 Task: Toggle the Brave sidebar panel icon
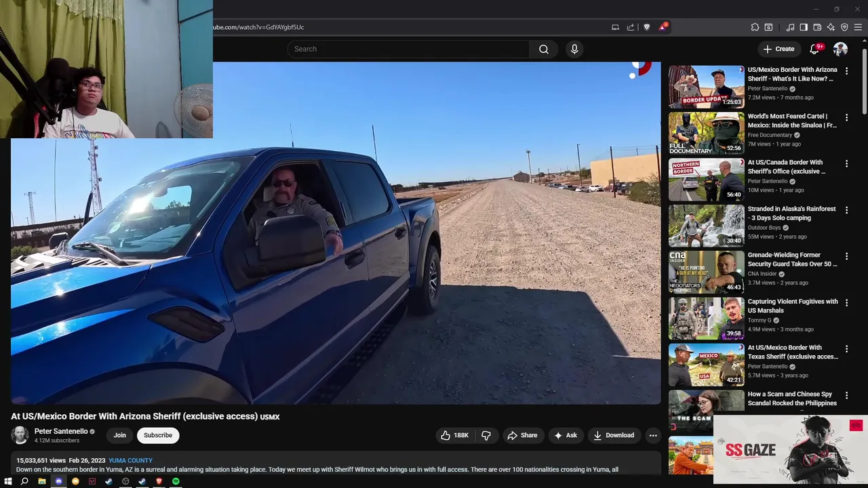[804, 27]
